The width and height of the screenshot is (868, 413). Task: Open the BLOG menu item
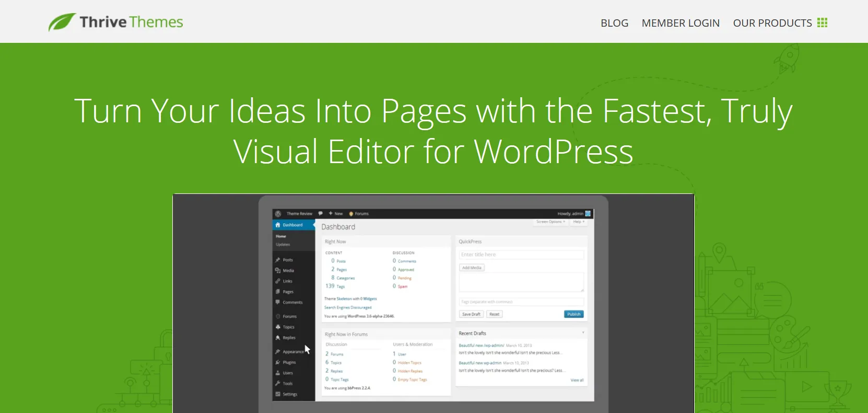615,23
